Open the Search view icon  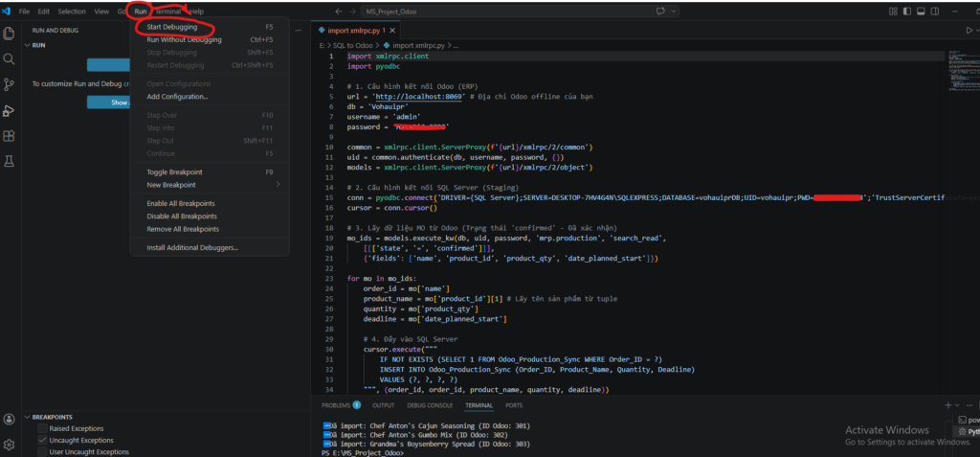[x=10, y=59]
